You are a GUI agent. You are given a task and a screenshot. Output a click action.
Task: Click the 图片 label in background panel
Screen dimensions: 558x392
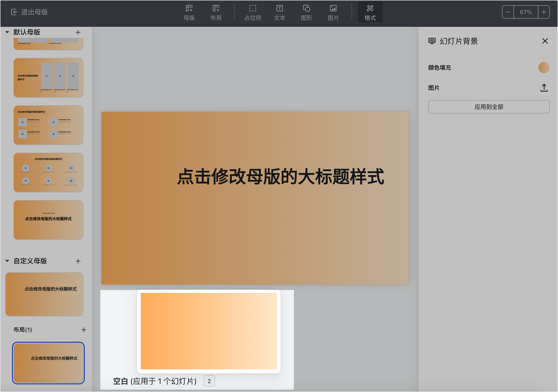[x=434, y=88]
